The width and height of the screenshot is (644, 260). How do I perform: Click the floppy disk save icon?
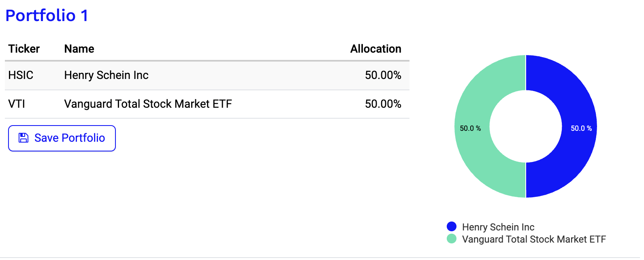tap(23, 138)
